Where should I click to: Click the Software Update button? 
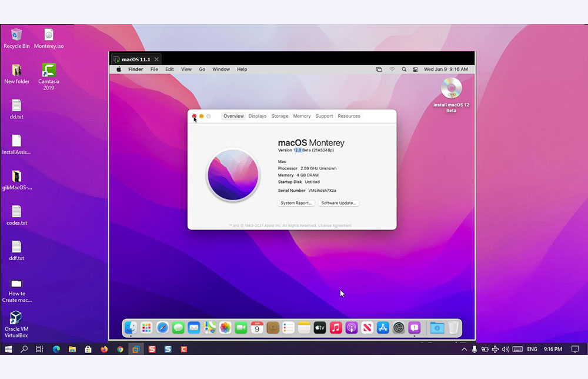pos(338,203)
